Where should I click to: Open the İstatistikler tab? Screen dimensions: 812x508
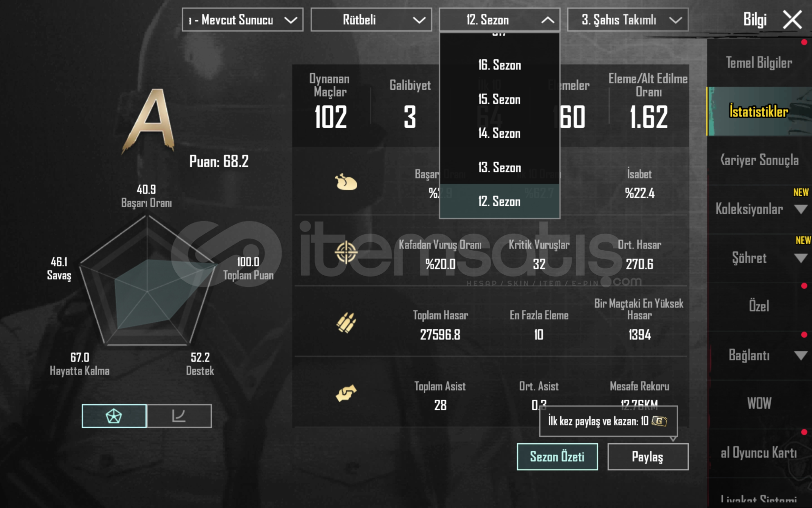pyautogui.click(x=759, y=111)
